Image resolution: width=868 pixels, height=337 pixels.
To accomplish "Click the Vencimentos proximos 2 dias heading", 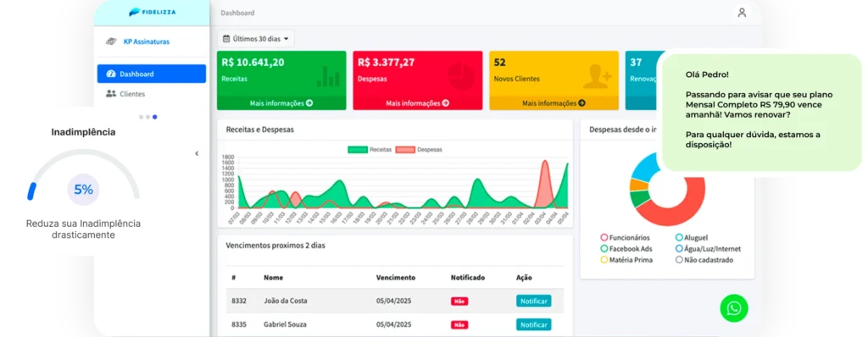I will tap(275, 246).
